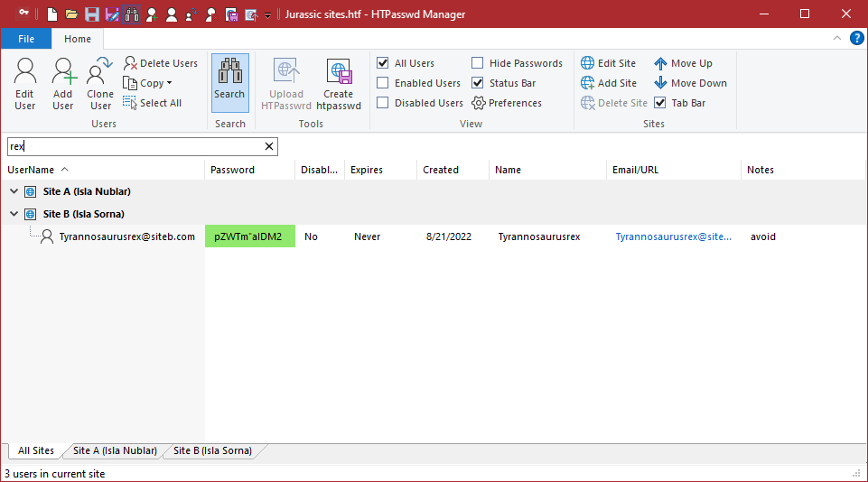
Task: Click the green password cell pZWTm"aIDM2
Action: (249, 236)
